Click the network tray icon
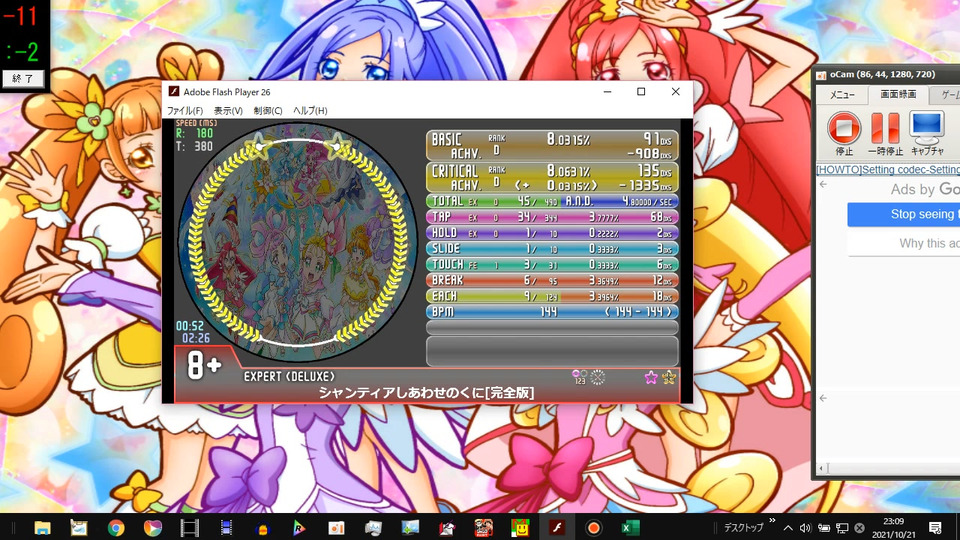Viewport: 960px width, 540px height. click(x=842, y=528)
